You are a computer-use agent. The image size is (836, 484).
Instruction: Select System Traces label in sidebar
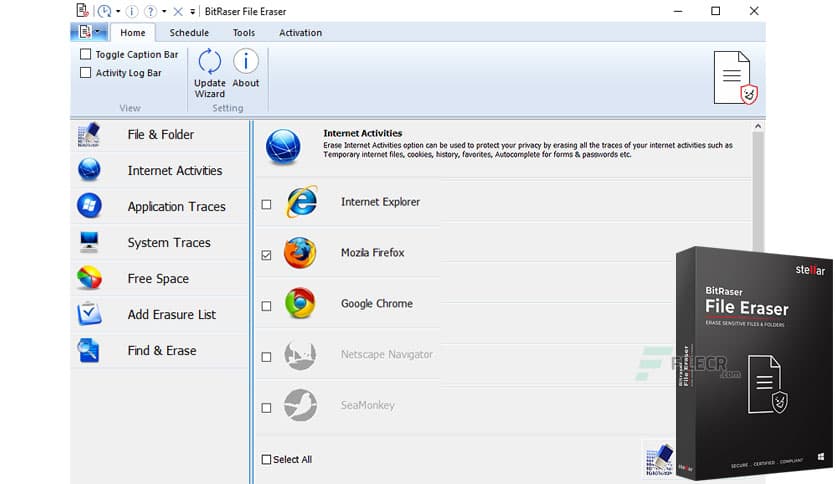coord(169,243)
